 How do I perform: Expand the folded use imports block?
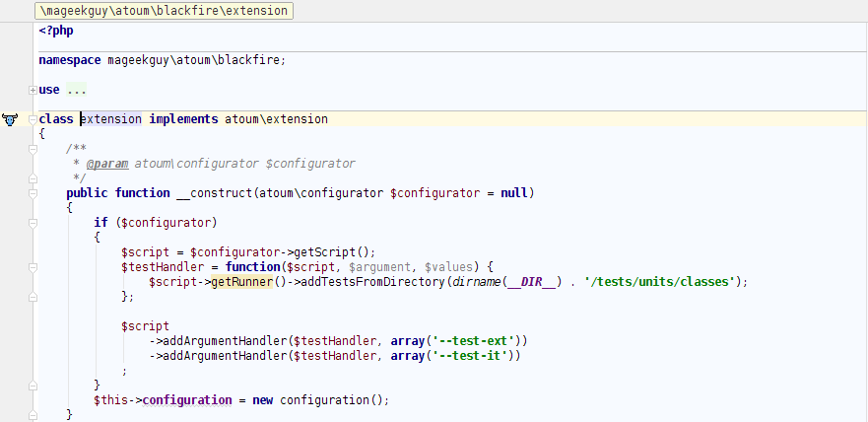tap(33, 90)
